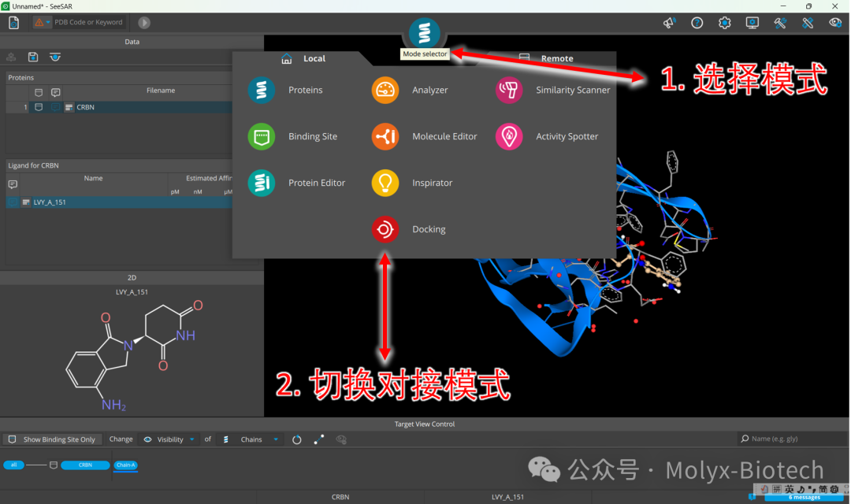Click the new project document icon
Screen dimensions: 851x504
pyautogui.click(x=13, y=22)
